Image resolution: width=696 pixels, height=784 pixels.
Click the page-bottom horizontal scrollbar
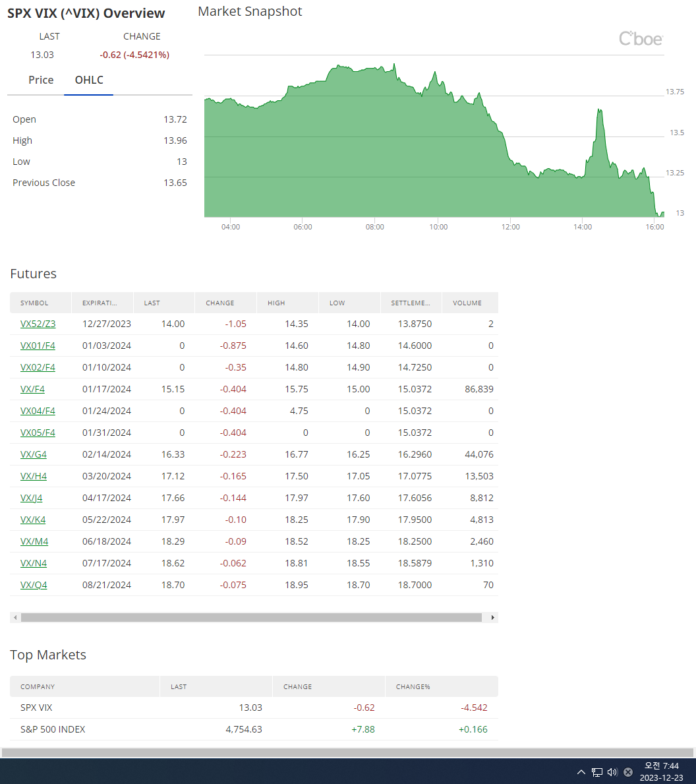tap(348, 752)
